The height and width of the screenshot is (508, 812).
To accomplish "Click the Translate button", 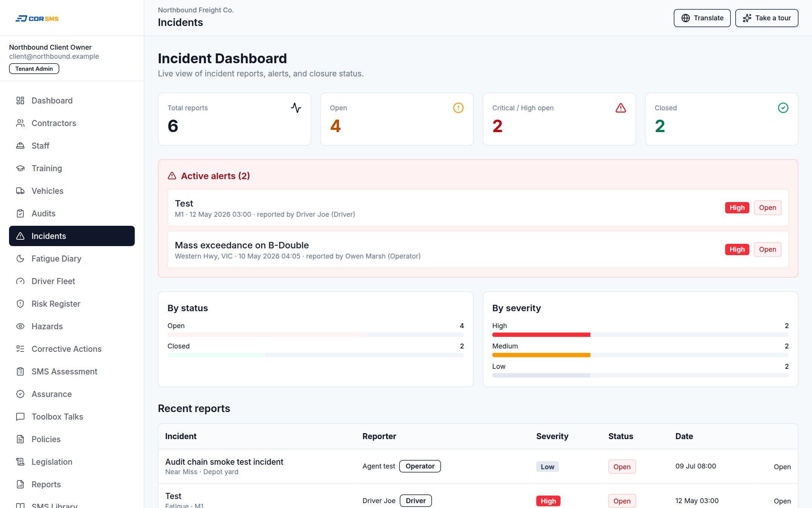I will [702, 18].
